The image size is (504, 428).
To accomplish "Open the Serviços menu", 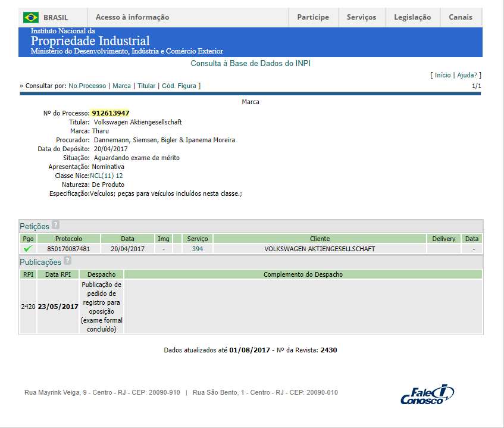I will (x=361, y=17).
